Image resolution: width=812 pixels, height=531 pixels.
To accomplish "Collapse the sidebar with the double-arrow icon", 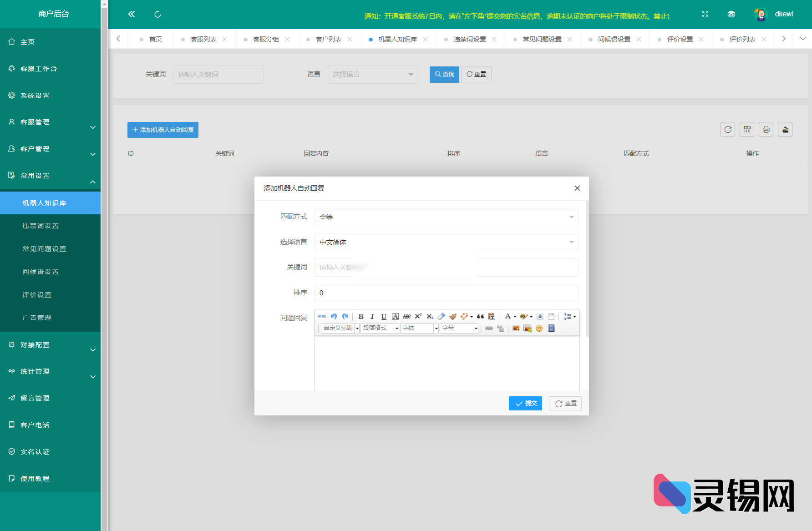I will pyautogui.click(x=132, y=14).
